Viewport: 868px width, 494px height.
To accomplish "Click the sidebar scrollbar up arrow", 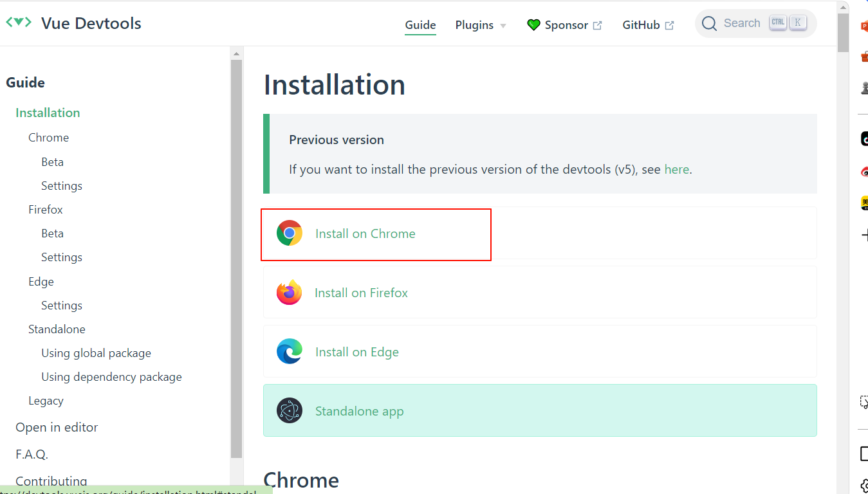I will (x=236, y=53).
